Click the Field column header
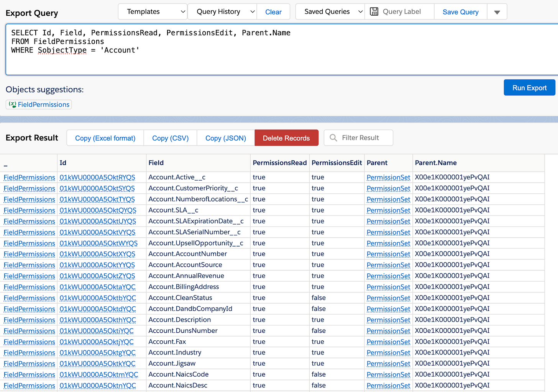The width and height of the screenshot is (558, 392). 198,163
